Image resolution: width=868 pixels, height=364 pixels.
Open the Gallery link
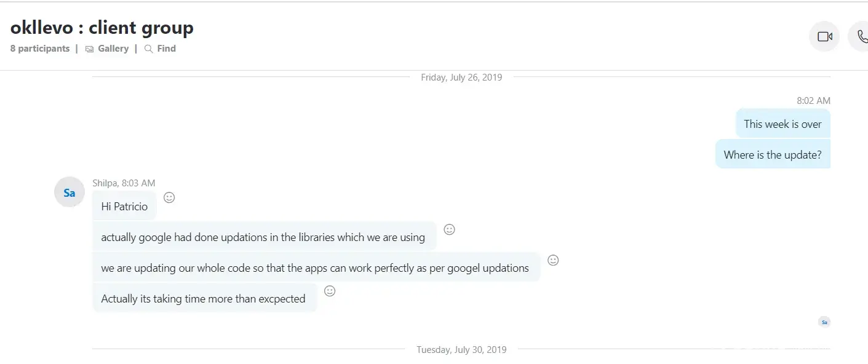pyautogui.click(x=113, y=49)
